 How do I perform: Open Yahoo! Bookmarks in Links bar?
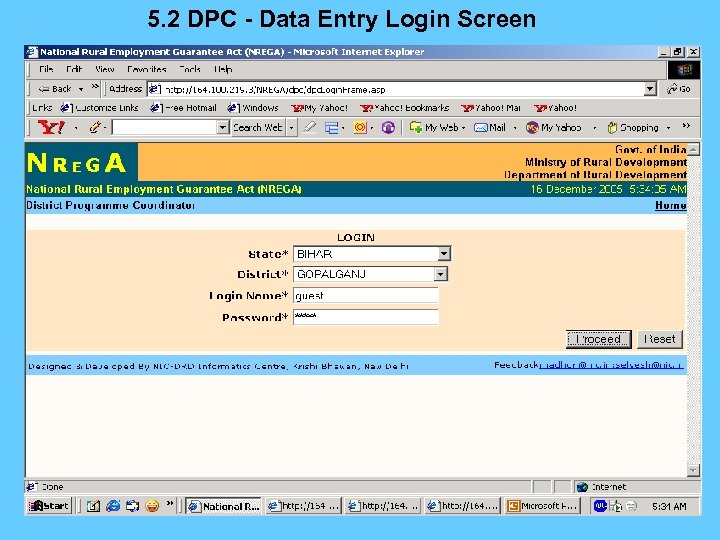pos(405,108)
